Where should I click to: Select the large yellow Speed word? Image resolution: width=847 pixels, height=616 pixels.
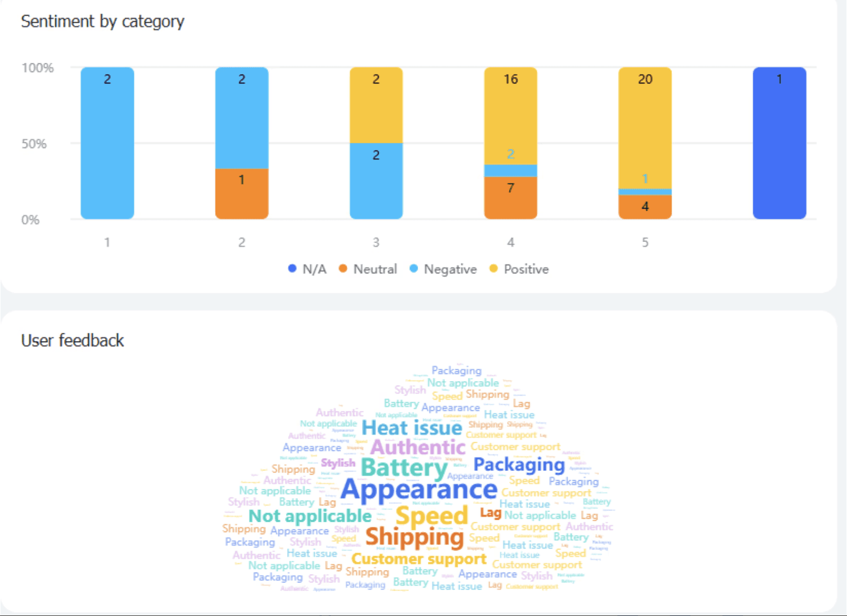click(x=432, y=516)
